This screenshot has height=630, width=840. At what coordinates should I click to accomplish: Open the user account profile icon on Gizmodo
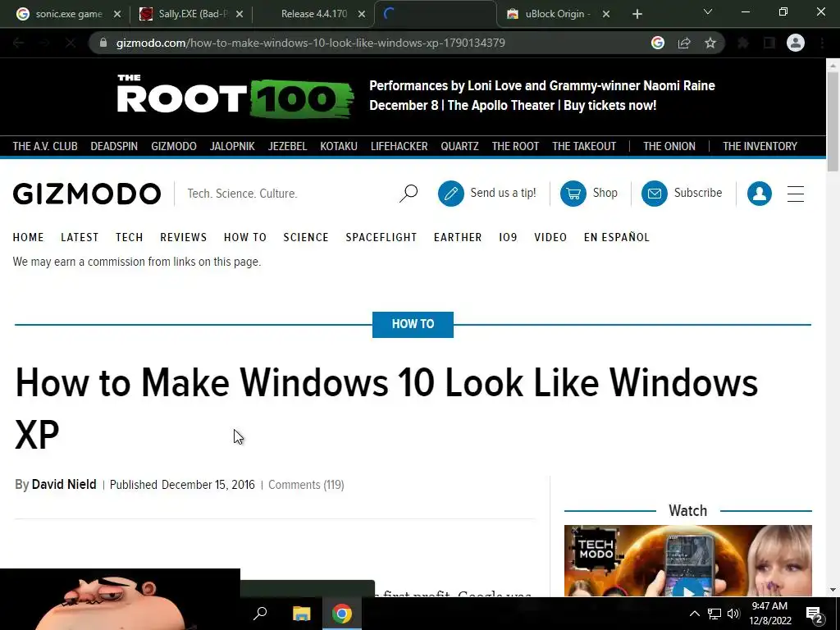[759, 193]
